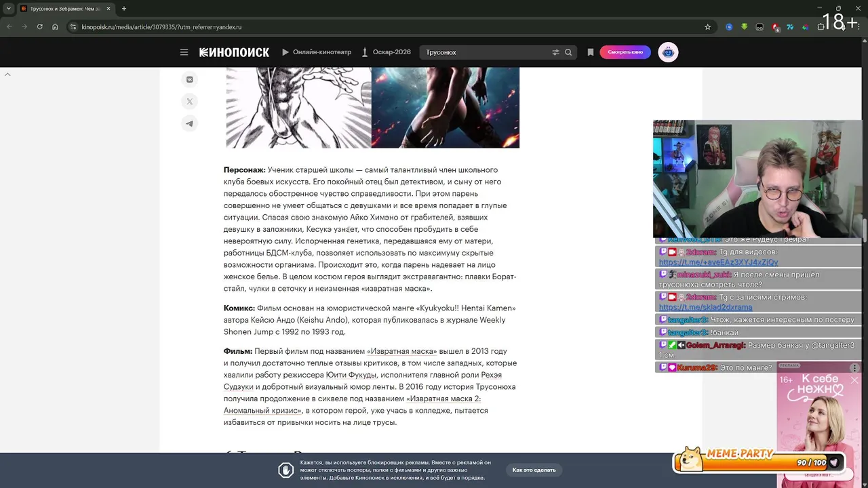Open the «Извратная маска 2: Аномальный кризис» link
This screenshot has width=868, height=488.
[x=352, y=405]
